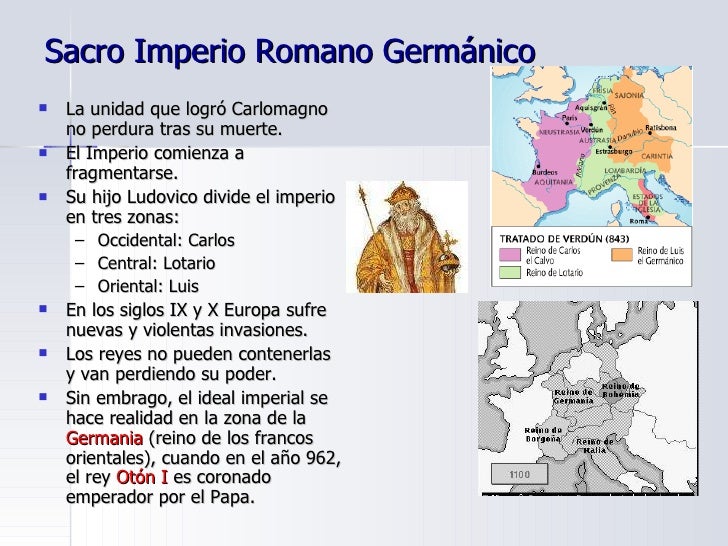Click the Reino de Italia label
Image resolution: width=728 pixels, height=546 pixels.
pyautogui.click(x=594, y=446)
